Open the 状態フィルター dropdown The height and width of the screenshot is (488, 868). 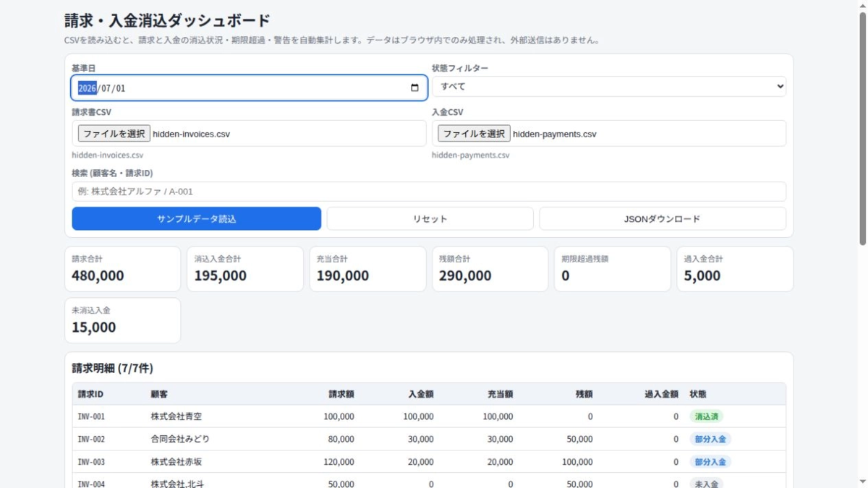pyautogui.click(x=609, y=87)
